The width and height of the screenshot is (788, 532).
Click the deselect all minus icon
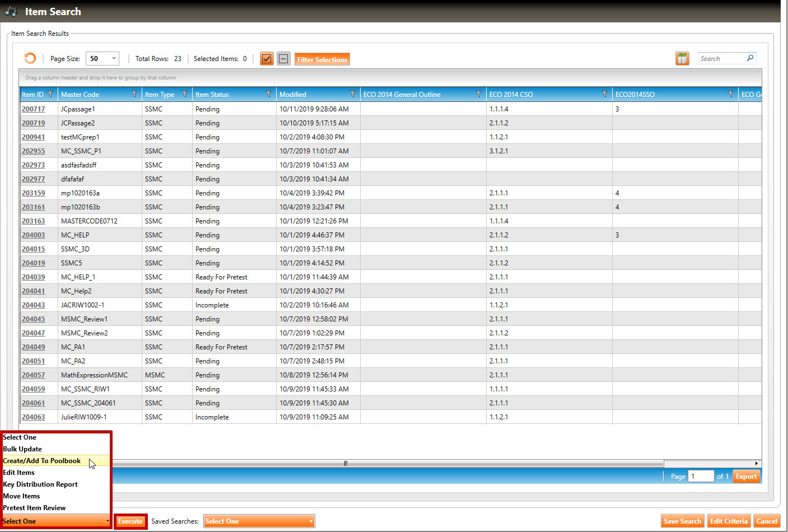coord(284,59)
